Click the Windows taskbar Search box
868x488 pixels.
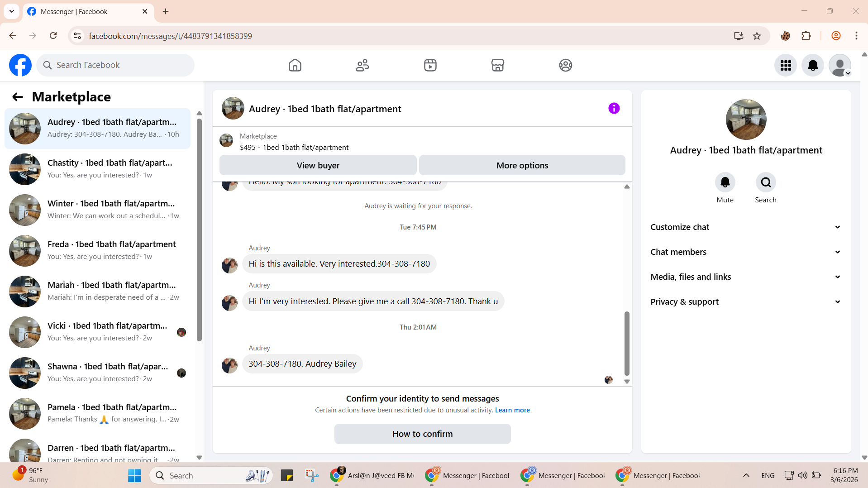[211, 475]
